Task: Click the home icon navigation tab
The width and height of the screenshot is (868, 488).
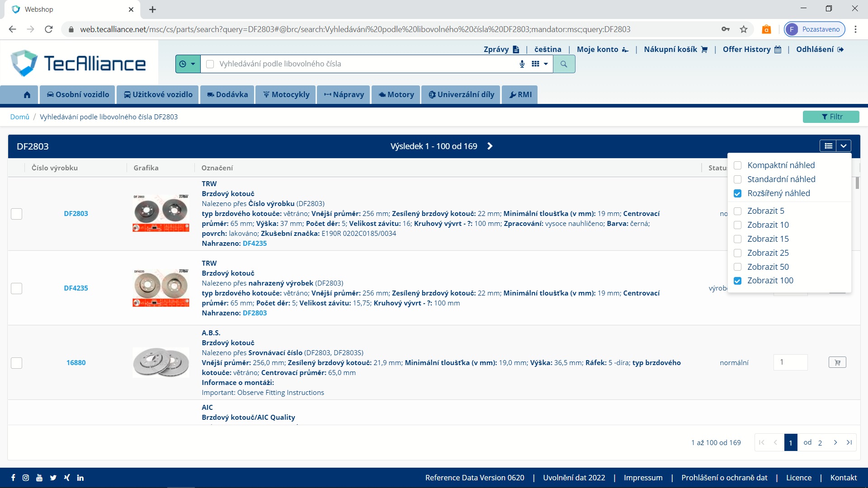Action: coord(27,94)
